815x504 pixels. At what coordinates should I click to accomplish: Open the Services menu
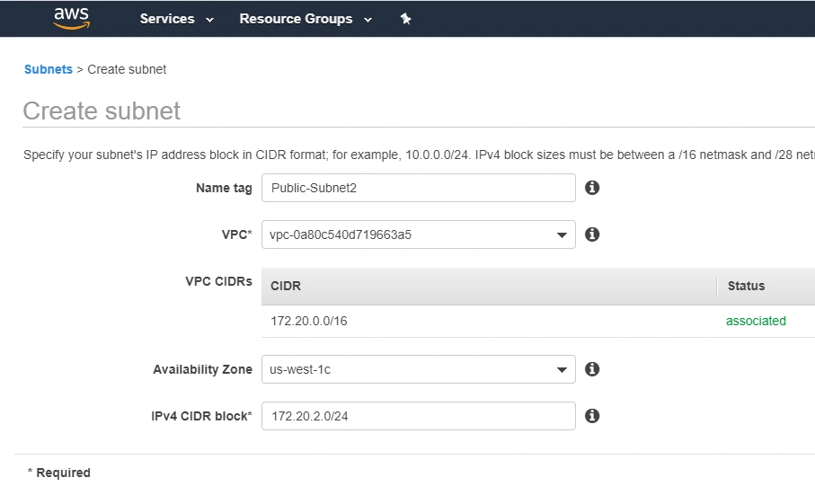point(177,19)
